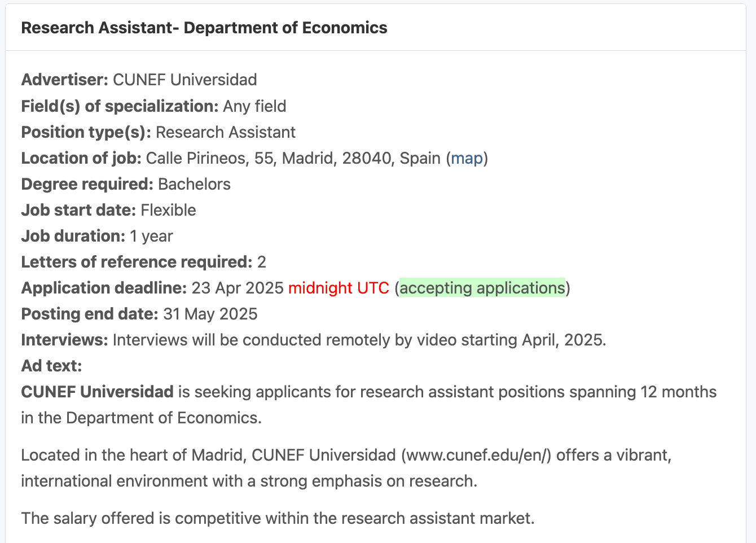This screenshot has width=756, height=543.
Task: Click the Research Assistant- Department of Economics heading
Action: [x=204, y=28]
